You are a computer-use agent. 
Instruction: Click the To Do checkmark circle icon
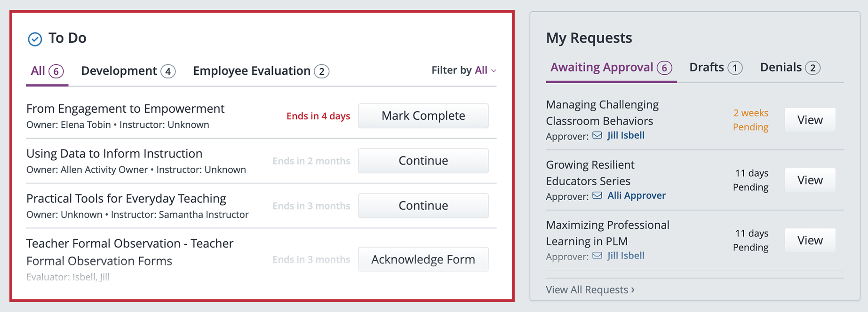(x=35, y=39)
